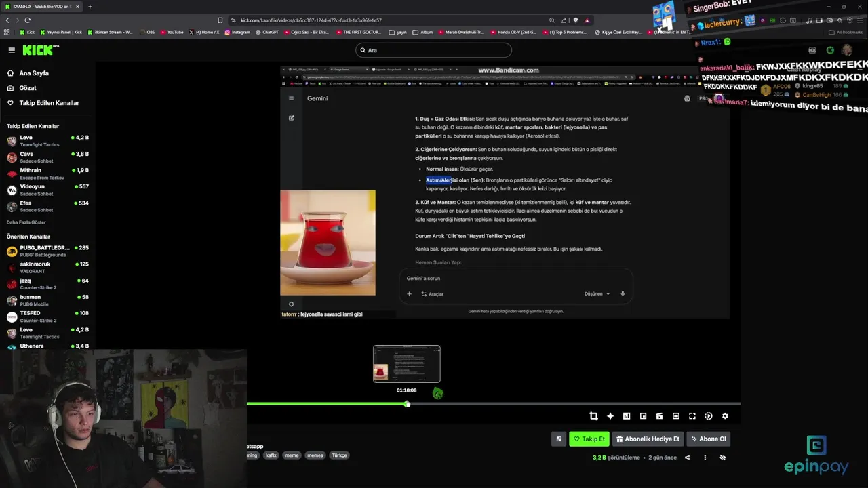868x488 pixels.
Task: Open the All Bookmarks folder
Action: pos(846,32)
